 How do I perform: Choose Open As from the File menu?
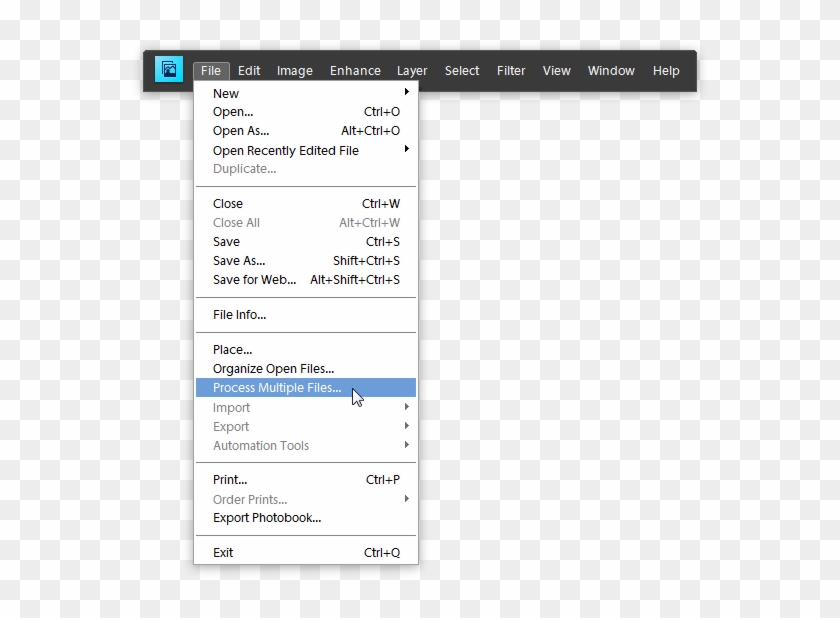click(x=240, y=130)
